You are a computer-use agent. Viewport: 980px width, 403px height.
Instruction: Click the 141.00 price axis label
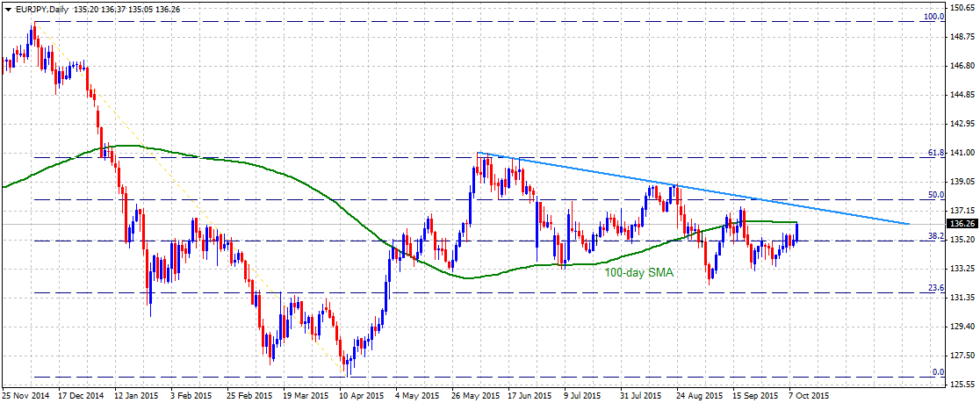coord(962,153)
